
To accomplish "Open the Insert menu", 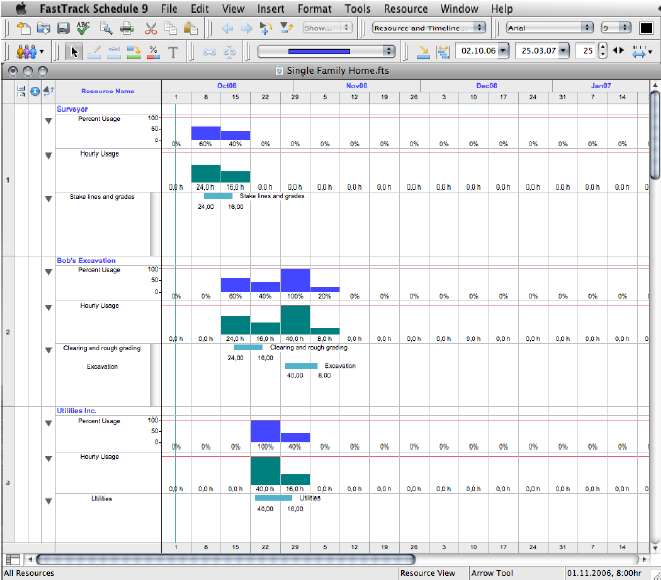I will coord(271,8).
